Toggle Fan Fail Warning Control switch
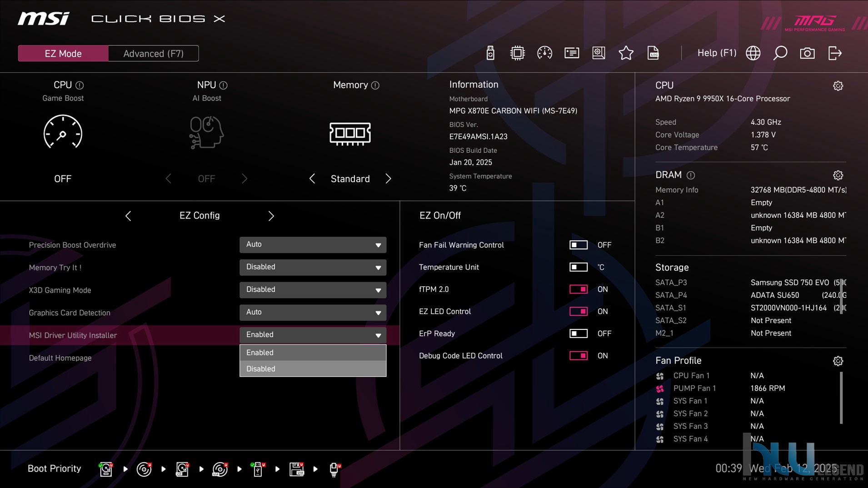The image size is (868, 488). (x=579, y=245)
